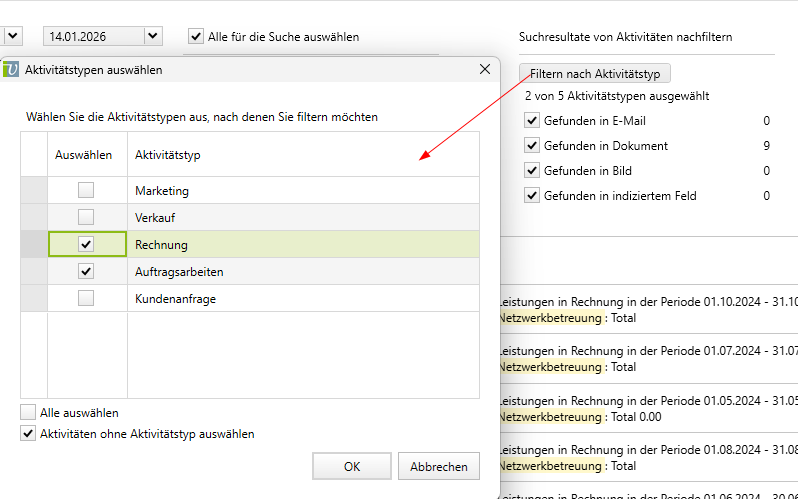Toggle Alle für die Suche auswählen
798x499 pixels.
tap(196, 37)
